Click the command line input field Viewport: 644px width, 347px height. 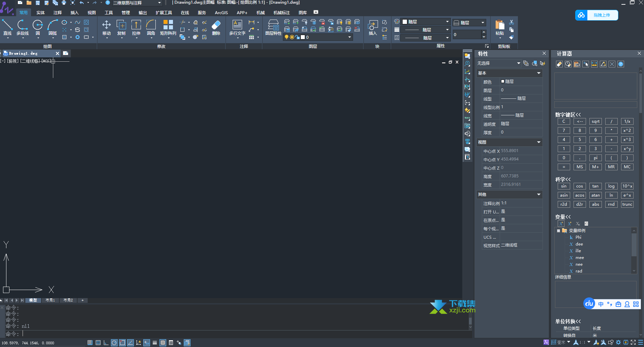tap(246, 334)
